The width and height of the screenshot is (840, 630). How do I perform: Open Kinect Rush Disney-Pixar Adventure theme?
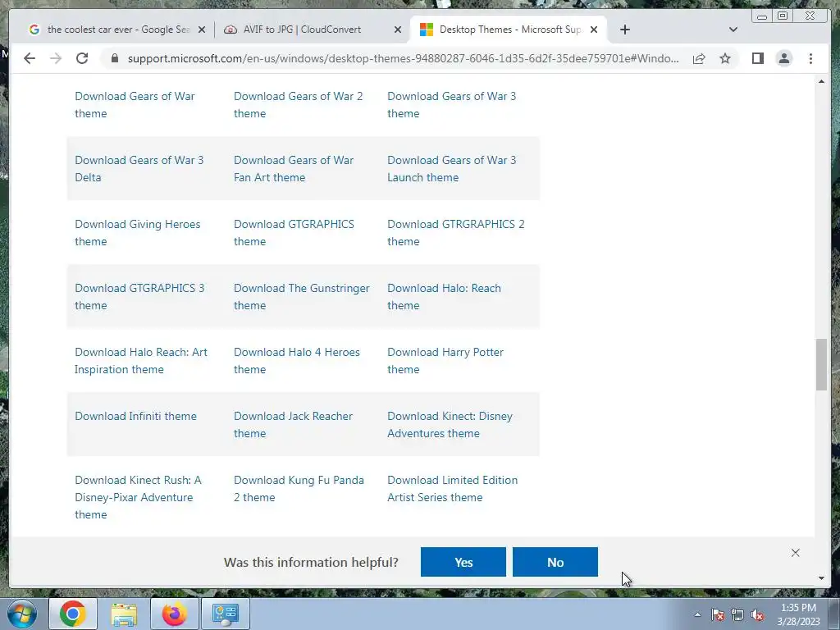(x=138, y=497)
